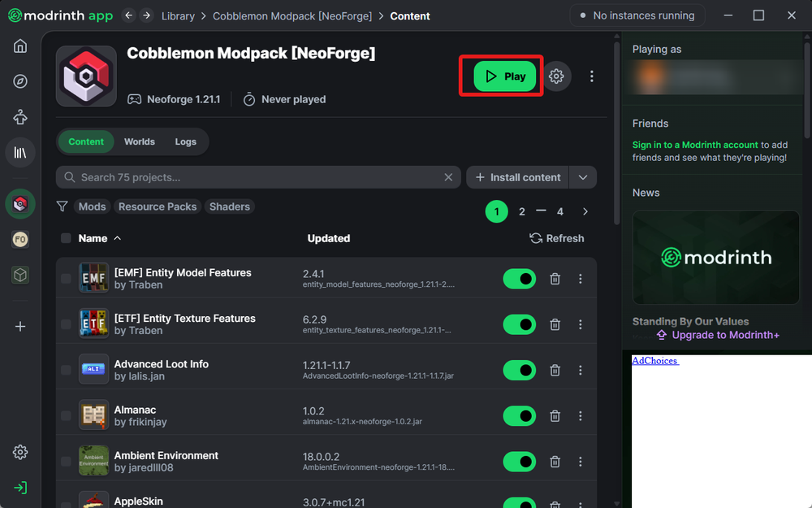The height and width of the screenshot is (508, 812).
Task: Open the FO instance from the sidebar
Action: point(20,239)
